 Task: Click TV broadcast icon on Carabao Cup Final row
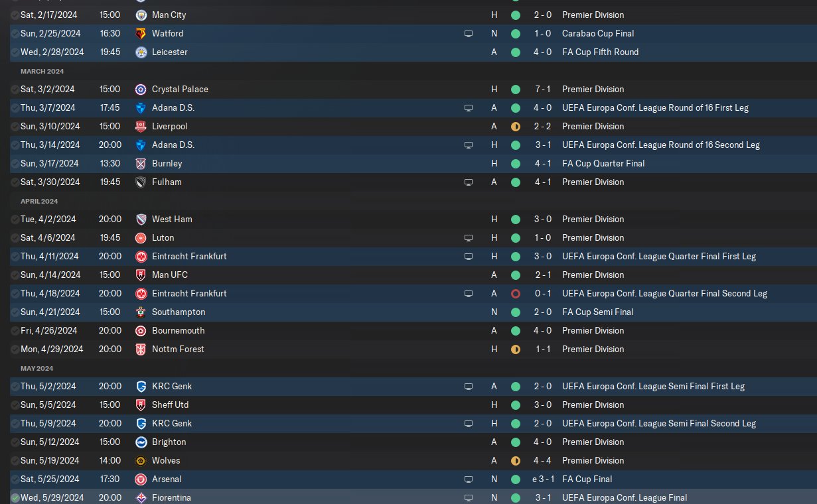tap(469, 33)
